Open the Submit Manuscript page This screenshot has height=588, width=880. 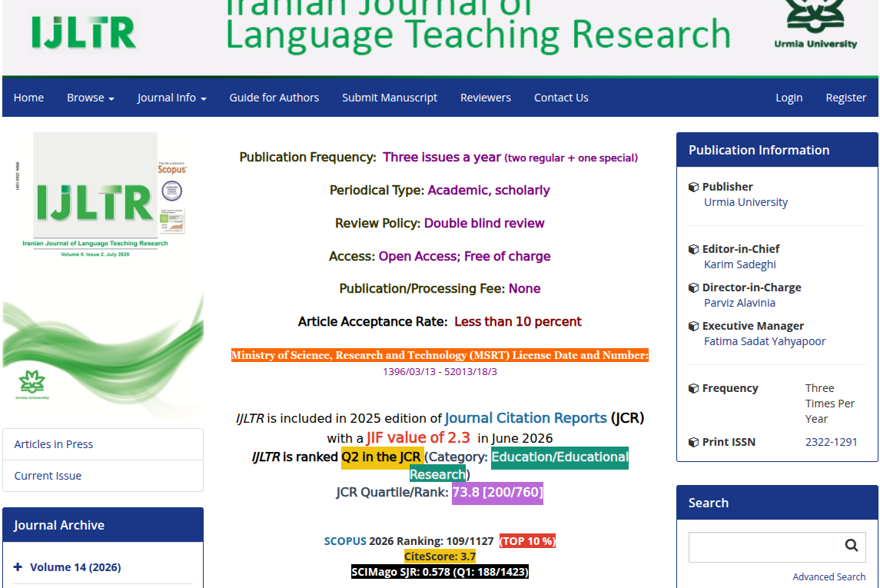(x=390, y=98)
